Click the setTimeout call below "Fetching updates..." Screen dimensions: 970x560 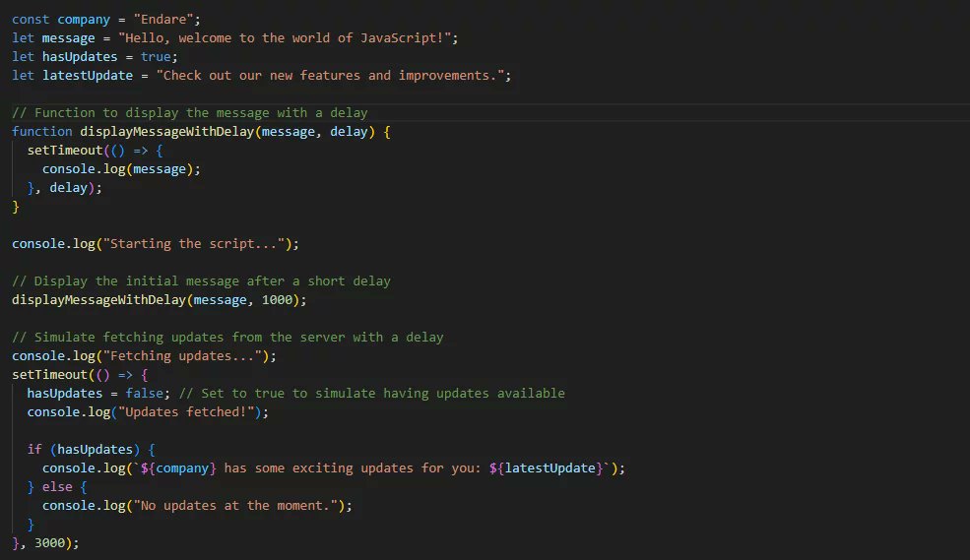[x=49, y=375]
